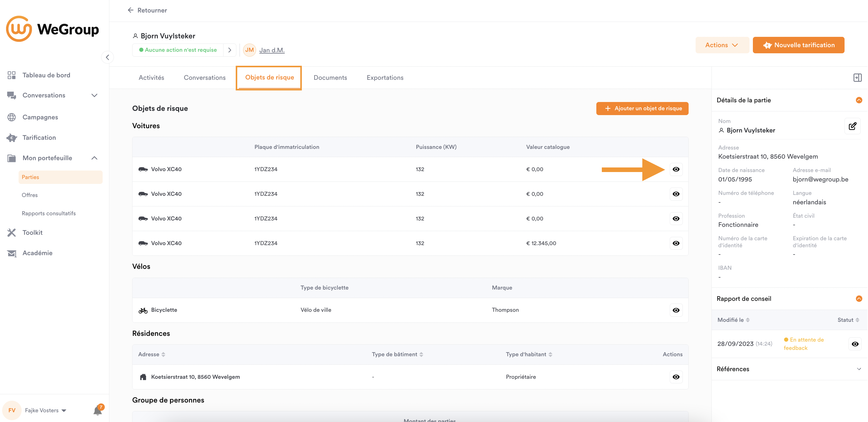
Task: Click the 1YDZ234 plate in first row
Action: (x=266, y=169)
